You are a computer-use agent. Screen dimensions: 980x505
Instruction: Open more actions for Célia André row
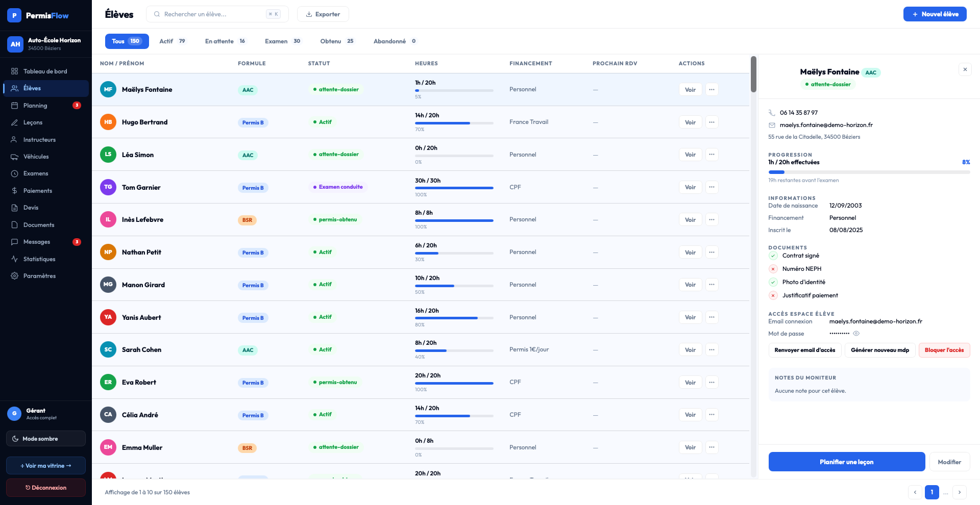pyautogui.click(x=712, y=415)
